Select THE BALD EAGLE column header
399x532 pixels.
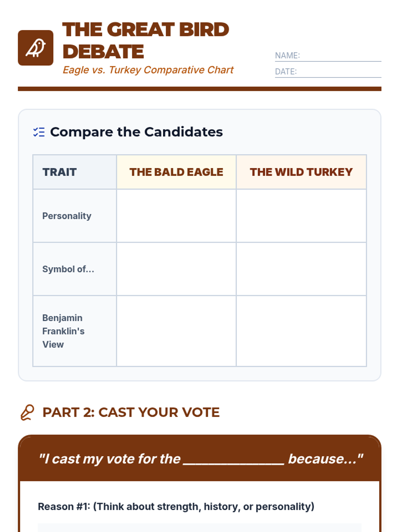click(x=176, y=172)
